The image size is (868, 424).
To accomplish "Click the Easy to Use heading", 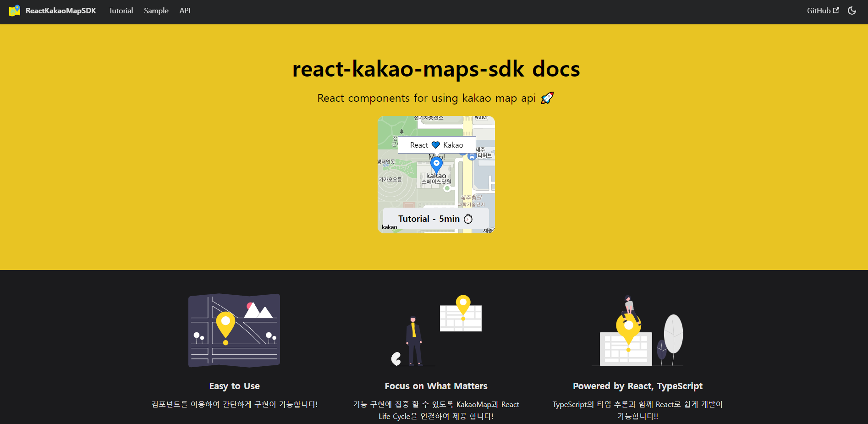I will coord(235,386).
